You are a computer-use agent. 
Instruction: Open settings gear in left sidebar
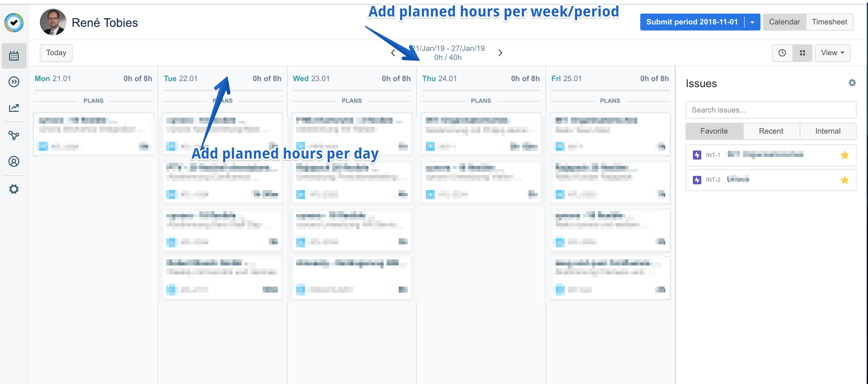[x=14, y=189]
